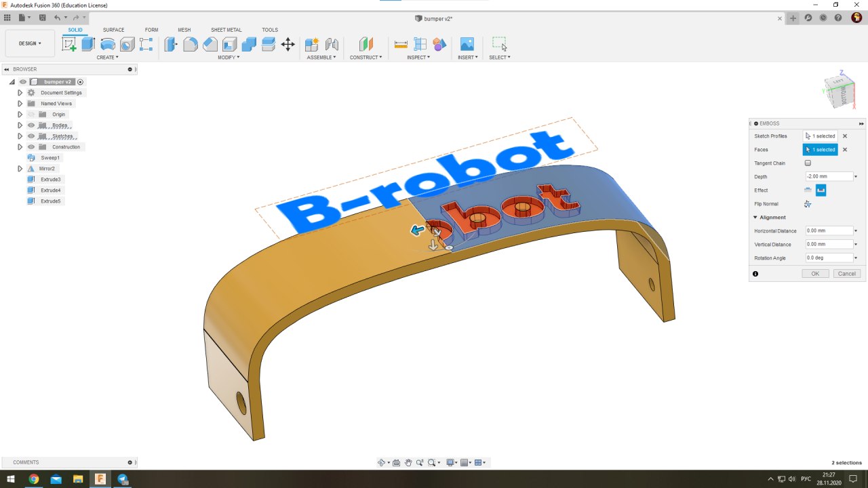Open the Help question mark icon
The height and width of the screenshot is (488, 868).
point(838,18)
